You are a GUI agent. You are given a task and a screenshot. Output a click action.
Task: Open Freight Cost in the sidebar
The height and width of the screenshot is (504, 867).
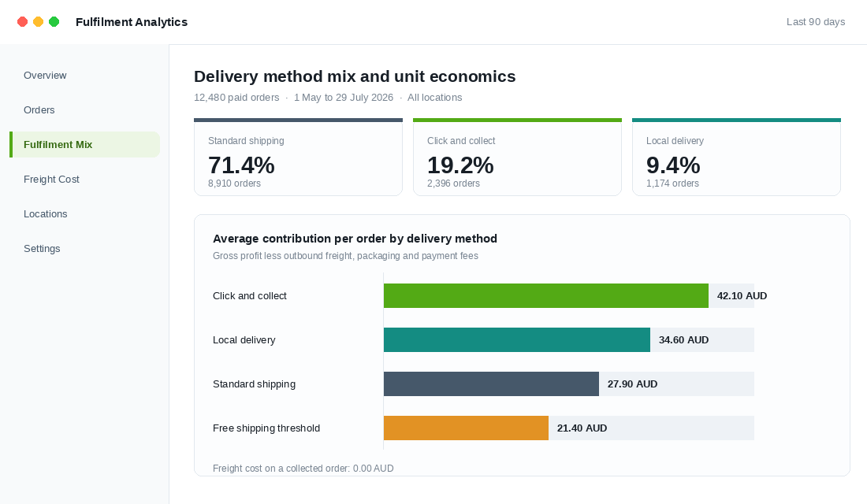tap(51, 179)
